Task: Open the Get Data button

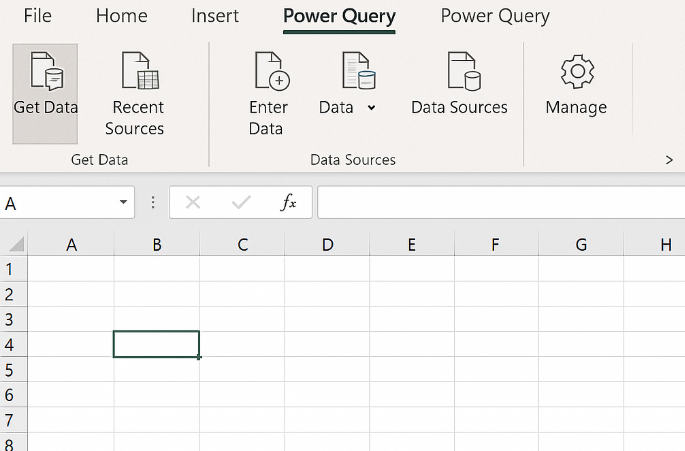Action: 45,94
